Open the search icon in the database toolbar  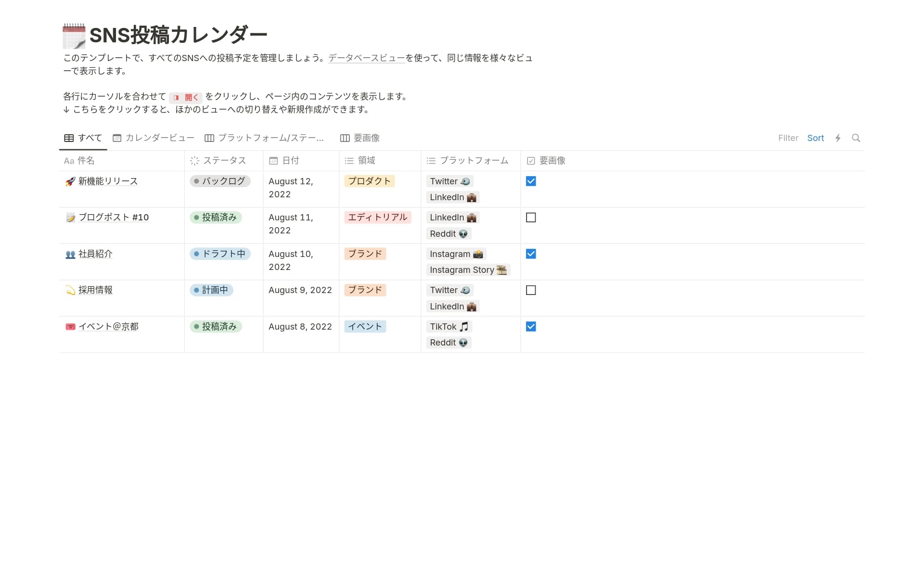[856, 138]
